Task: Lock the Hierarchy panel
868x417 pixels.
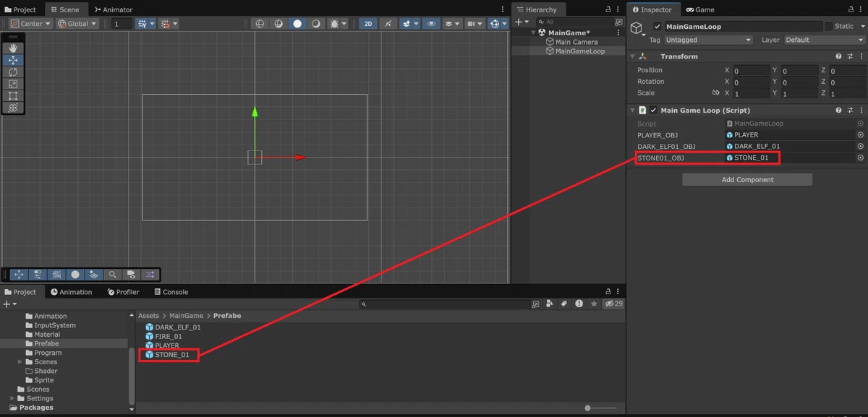Action: point(608,9)
